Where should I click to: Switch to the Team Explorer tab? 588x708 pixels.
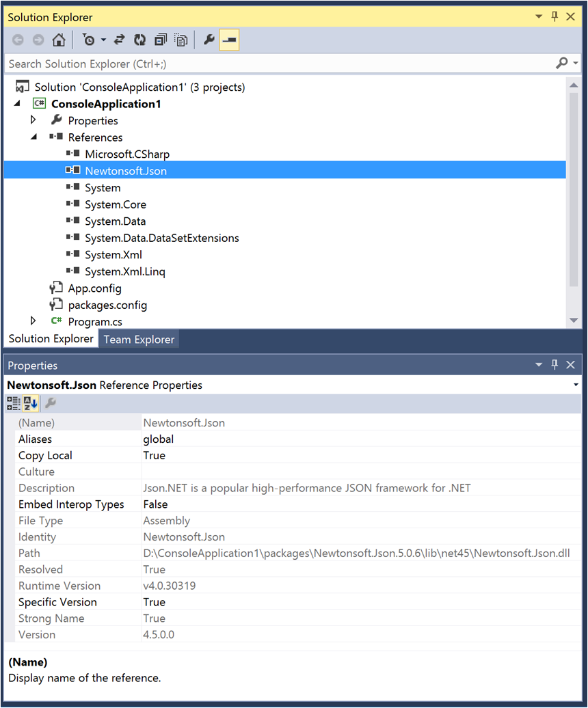click(x=139, y=339)
